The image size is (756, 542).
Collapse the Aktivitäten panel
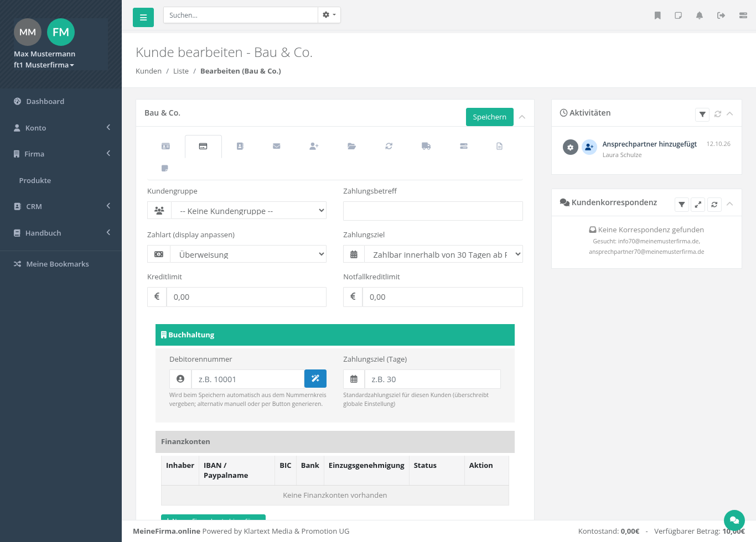pos(730,113)
